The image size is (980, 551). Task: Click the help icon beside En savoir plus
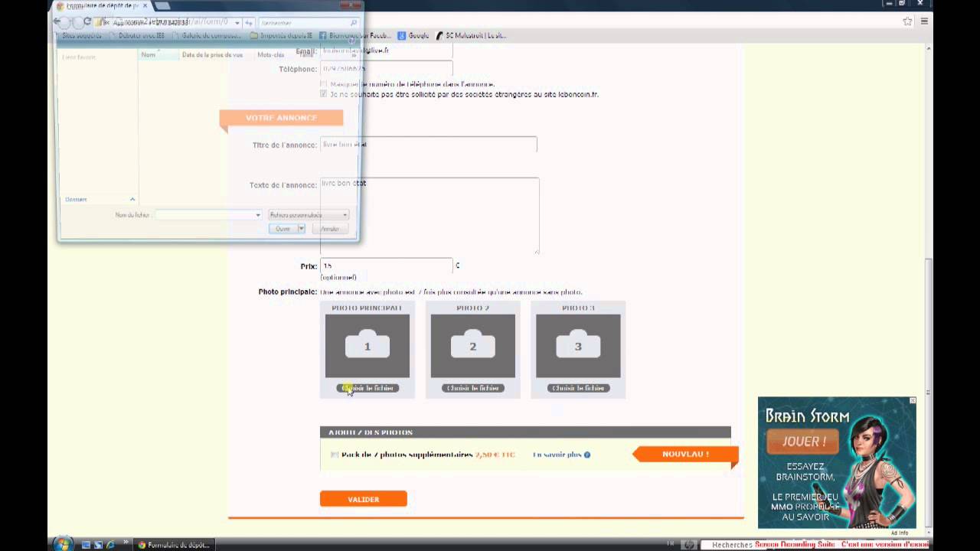point(587,455)
